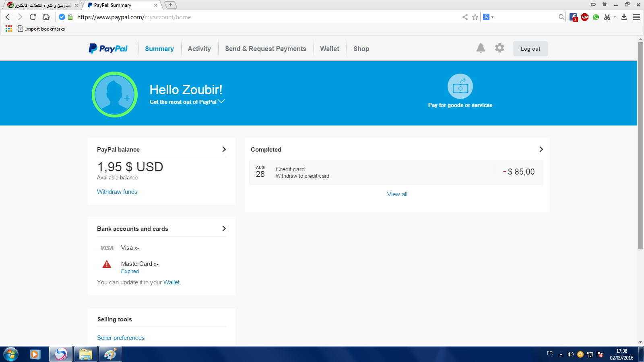The image size is (644, 362).
Task: Click Import bookmarks
Action: coord(41,29)
